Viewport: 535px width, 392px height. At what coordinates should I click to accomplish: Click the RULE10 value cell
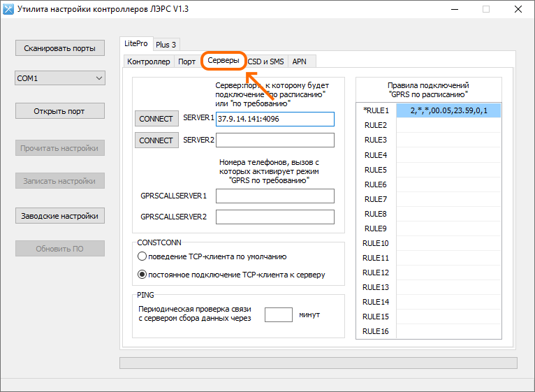point(448,242)
